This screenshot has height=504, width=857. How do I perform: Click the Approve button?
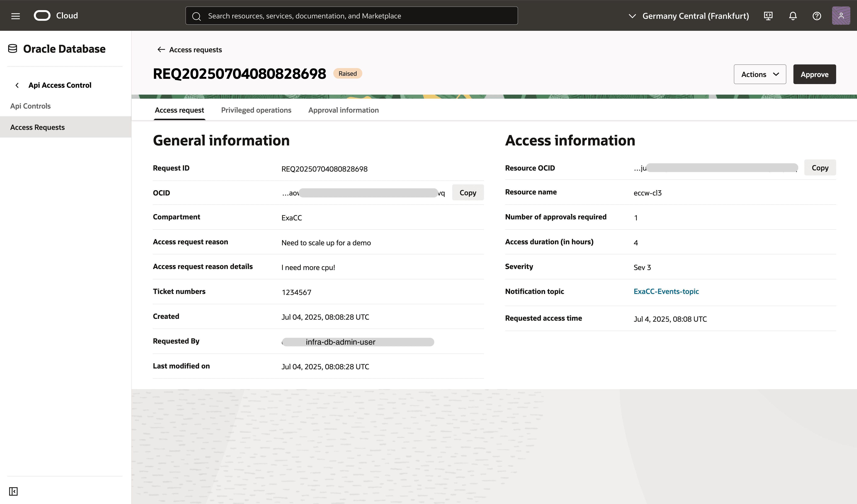(x=814, y=74)
